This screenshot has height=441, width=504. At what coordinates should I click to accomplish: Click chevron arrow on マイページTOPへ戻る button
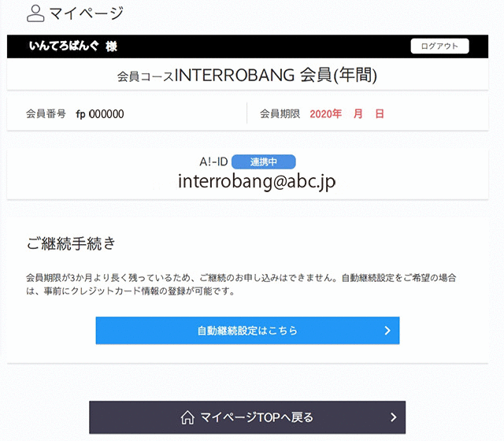[x=394, y=417]
